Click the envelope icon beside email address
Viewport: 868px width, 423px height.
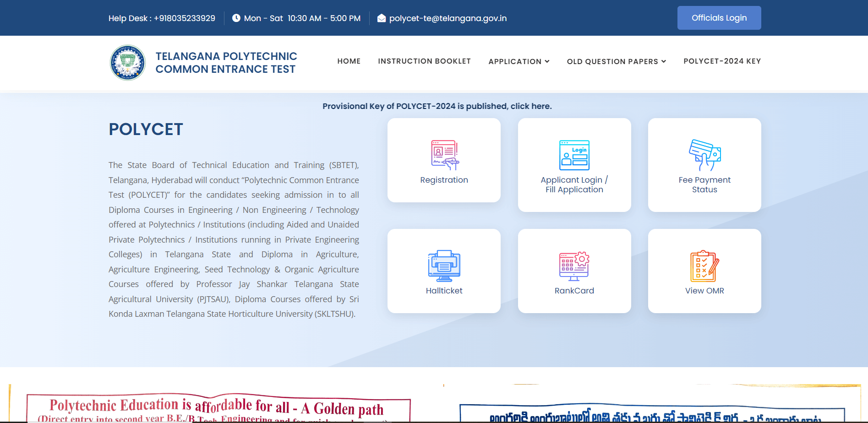382,18
